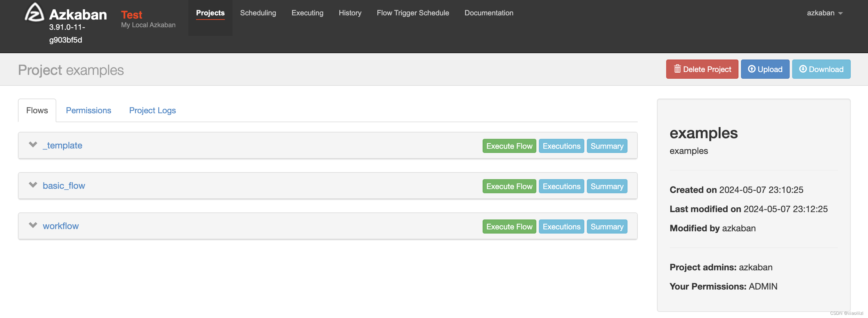Click the trash icon on Delete Project
This screenshot has width=868, height=318.
coord(677,69)
